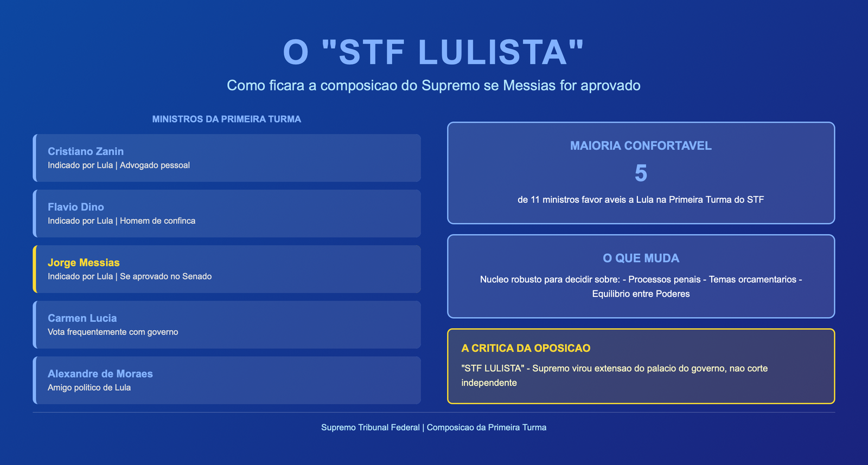This screenshot has height=465, width=868.
Task: Click the 'A CRITICA DA OPOSICAO' heading
Action: 526,348
